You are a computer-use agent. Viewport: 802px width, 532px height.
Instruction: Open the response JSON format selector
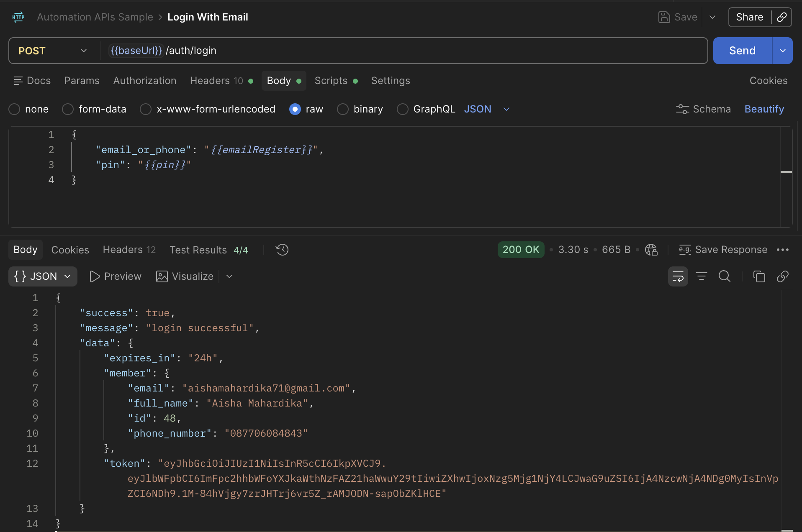pyautogui.click(x=43, y=276)
